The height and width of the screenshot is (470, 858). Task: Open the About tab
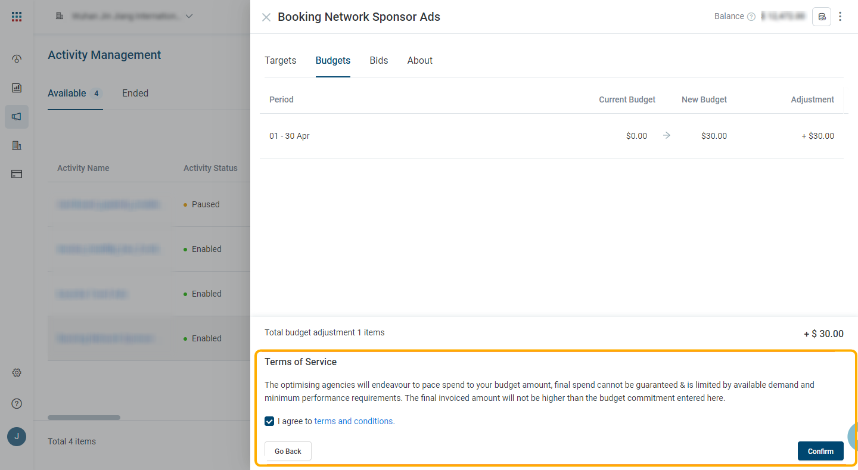[420, 61]
